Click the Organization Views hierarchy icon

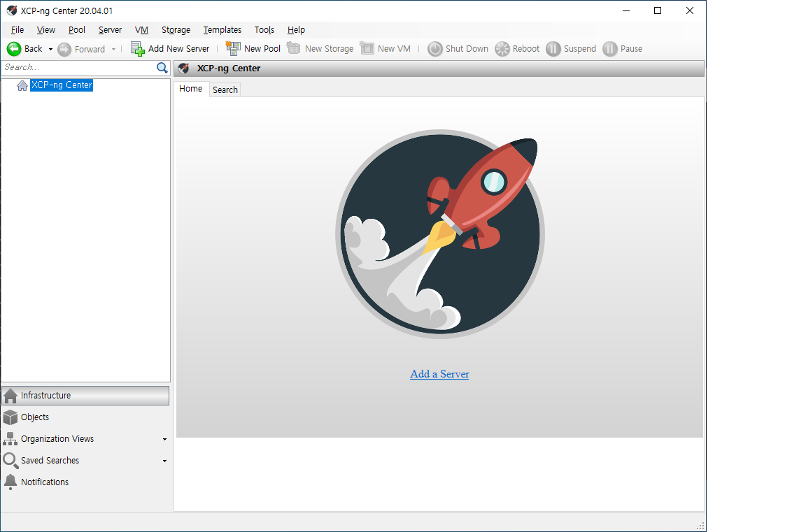(x=10, y=439)
